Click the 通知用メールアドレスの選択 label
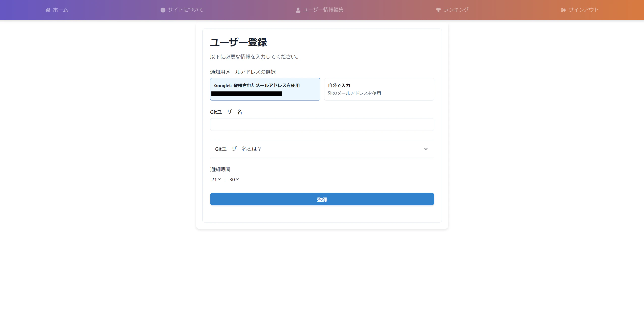 (x=243, y=72)
